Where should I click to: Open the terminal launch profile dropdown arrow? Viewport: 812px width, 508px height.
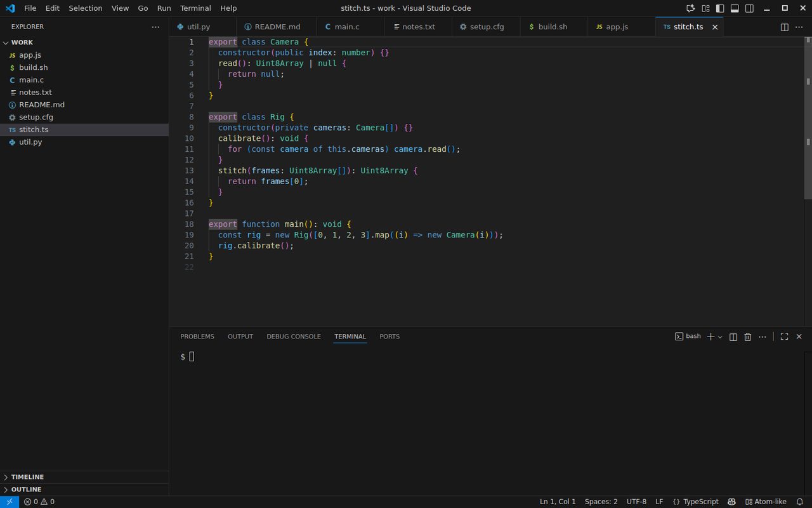pos(720,337)
